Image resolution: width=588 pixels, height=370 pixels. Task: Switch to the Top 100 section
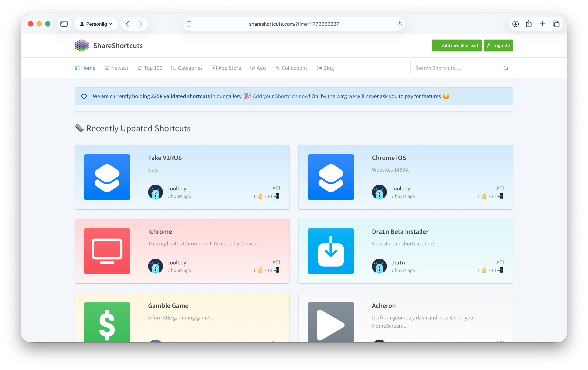coord(150,68)
